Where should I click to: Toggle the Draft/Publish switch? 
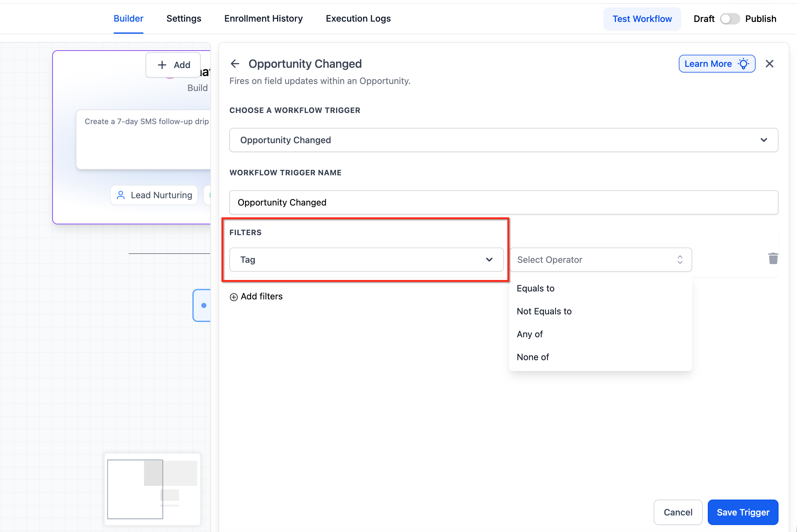click(729, 19)
